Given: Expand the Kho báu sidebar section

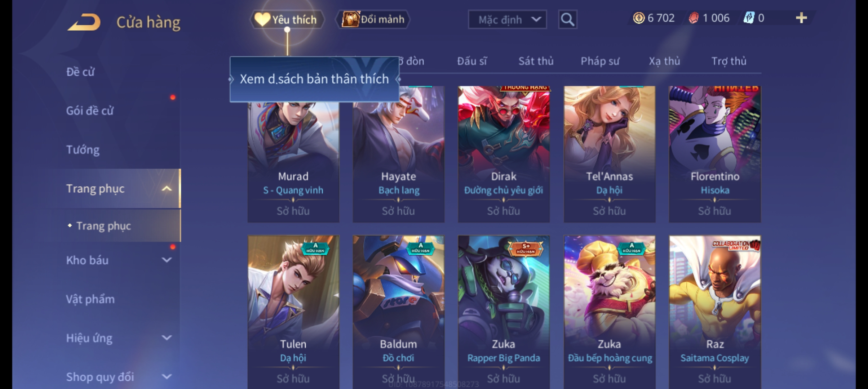Looking at the screenshot, I should point(167,260).
